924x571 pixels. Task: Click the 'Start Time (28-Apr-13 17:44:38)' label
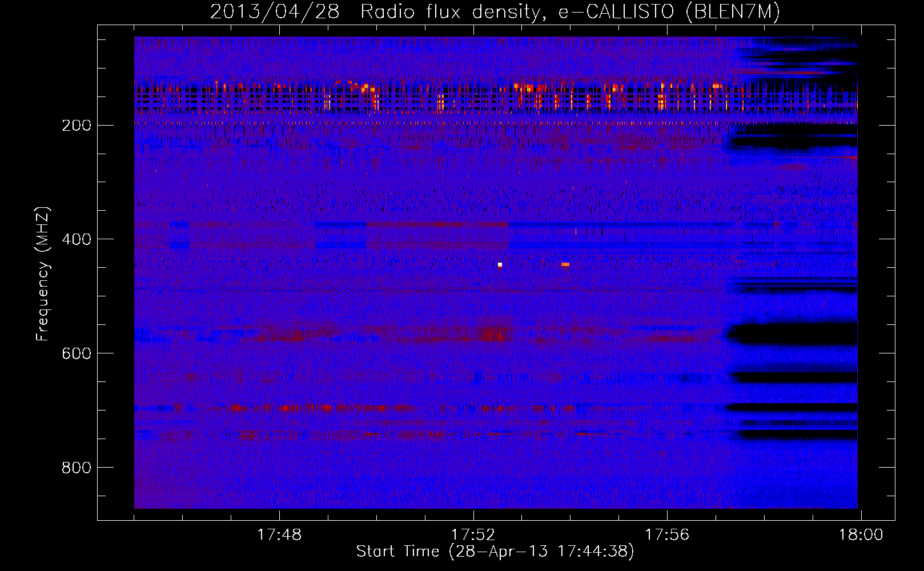pos(495,552)
